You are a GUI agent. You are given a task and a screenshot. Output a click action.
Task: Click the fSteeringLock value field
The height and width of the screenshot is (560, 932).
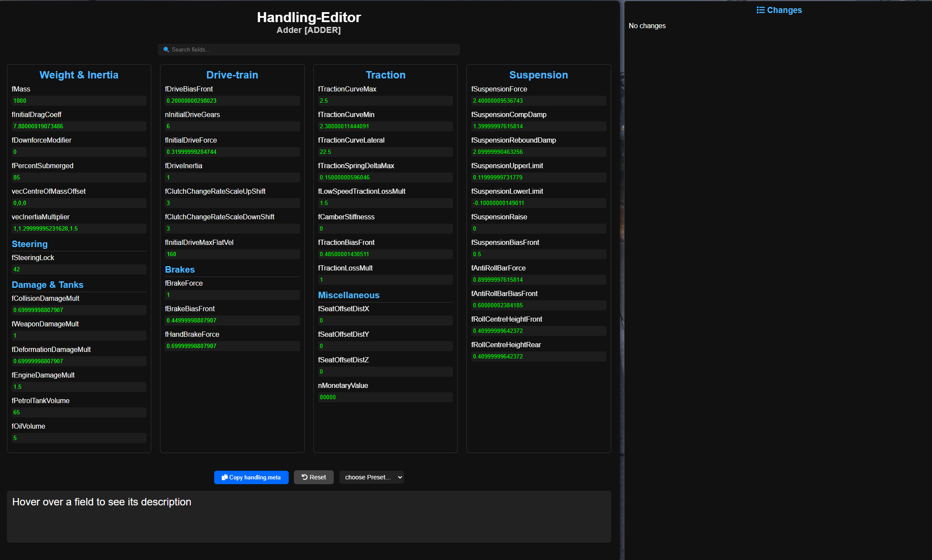[78, 269]
